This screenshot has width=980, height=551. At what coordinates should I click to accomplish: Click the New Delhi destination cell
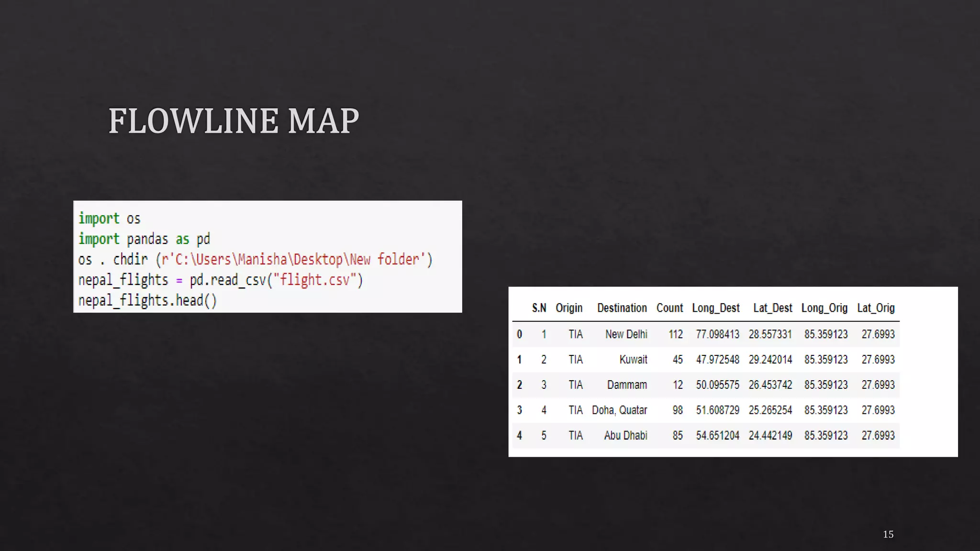(626, 334)
